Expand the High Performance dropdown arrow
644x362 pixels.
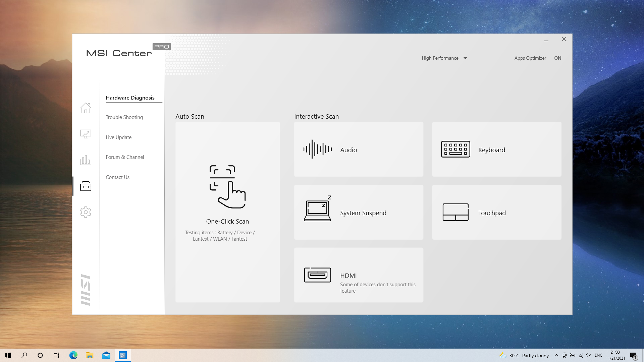click(x=465, y=58)
